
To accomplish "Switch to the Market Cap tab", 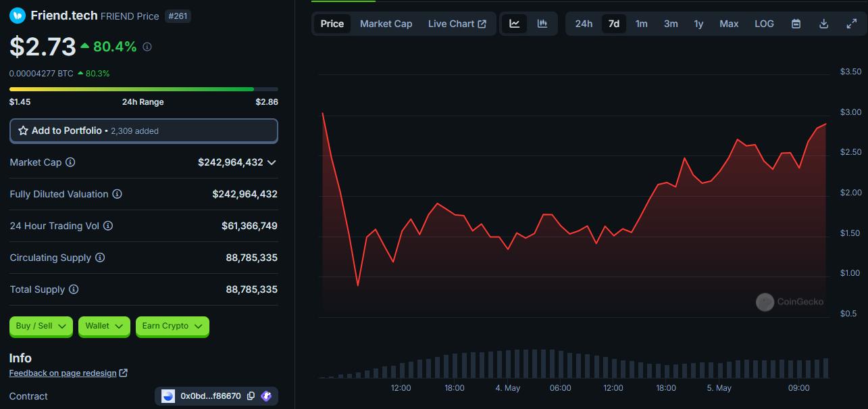I will (x=386, y=24).
